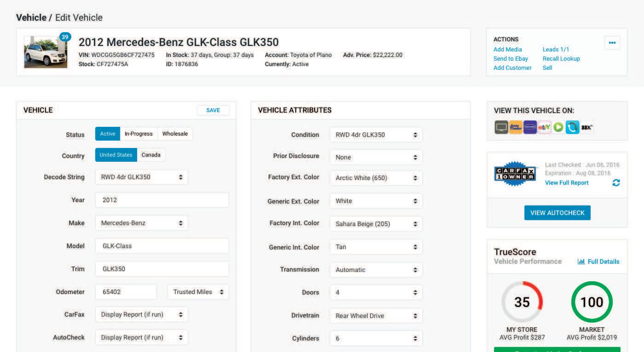The width and height of the screenshot is (644, 352).
Task: Click the vehicle ID 1876836
Action: click(186, 64)
